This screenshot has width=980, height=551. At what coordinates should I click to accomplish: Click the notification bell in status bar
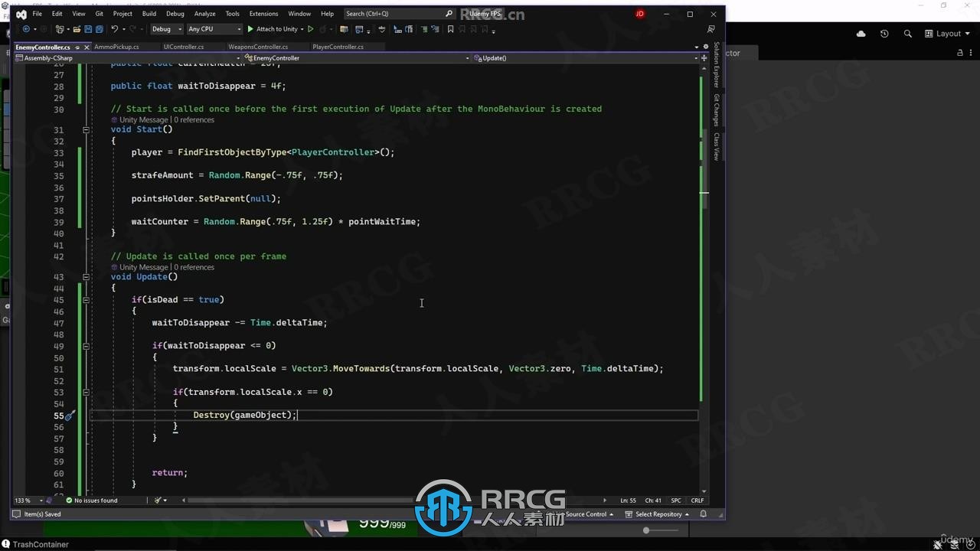(x=703, y=514)
